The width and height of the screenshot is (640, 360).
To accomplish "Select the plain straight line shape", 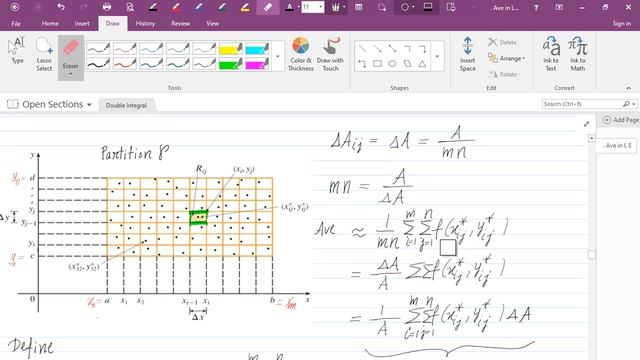I will pyautogui.click(x=362, y=49).
